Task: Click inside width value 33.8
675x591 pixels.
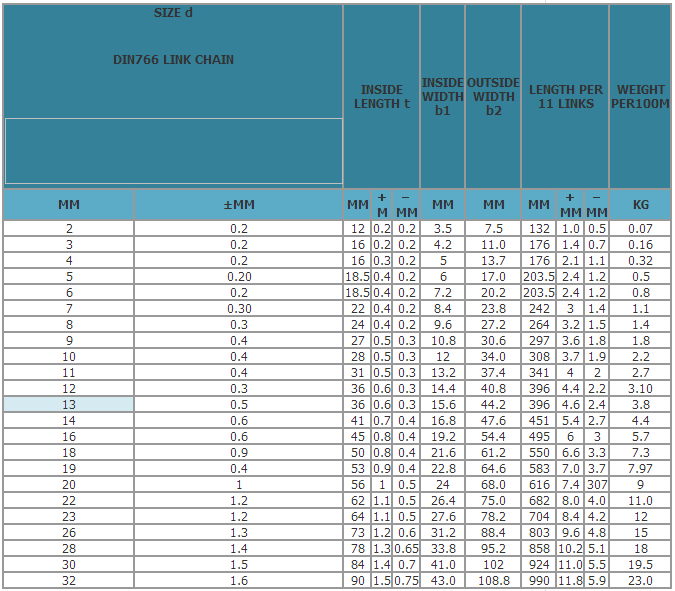Action: click(443, 548)
